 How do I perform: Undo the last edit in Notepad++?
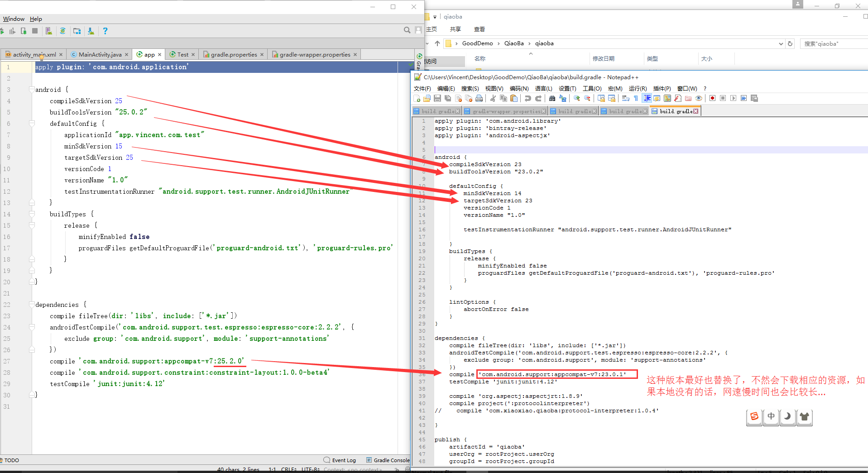[528, 98]
